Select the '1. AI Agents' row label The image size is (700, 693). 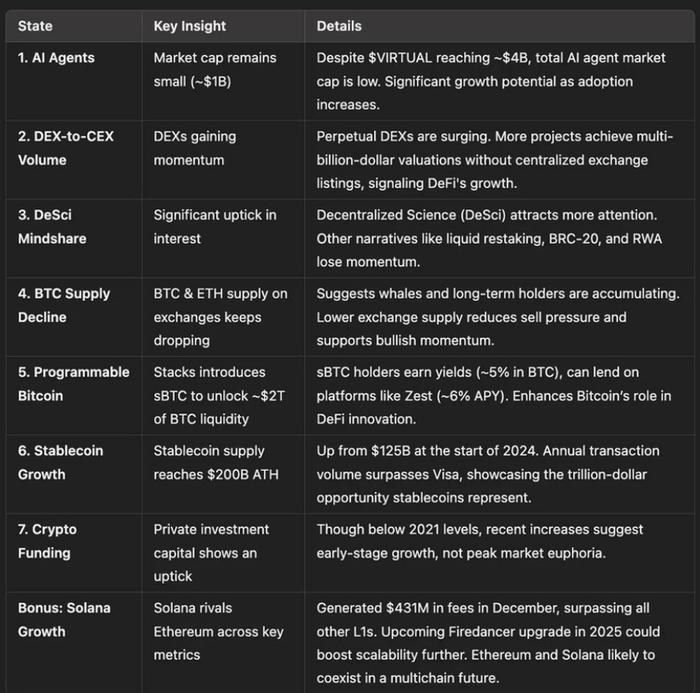pos(56,58)
